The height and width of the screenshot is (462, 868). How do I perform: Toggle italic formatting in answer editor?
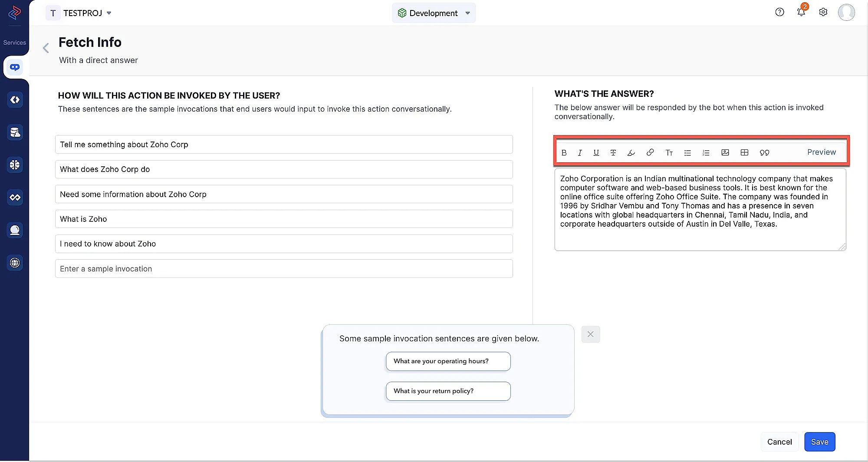coord(580,153)
